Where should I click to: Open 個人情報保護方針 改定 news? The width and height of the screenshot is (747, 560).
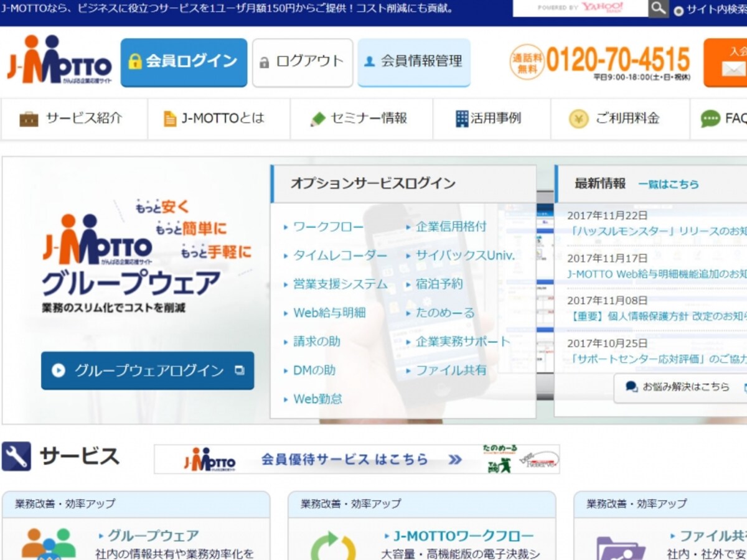pyautogui.click(x=657, y=316)
